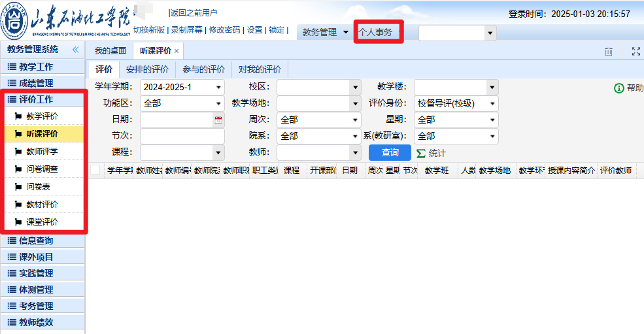This screenshot has width=644, height=334.
Task: Switch to 安排的评价 tab
Action: pos(147,69)
